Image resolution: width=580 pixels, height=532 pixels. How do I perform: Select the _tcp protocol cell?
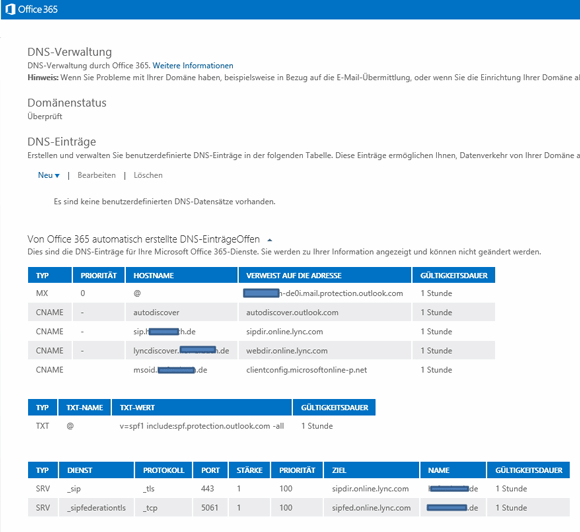150,508
